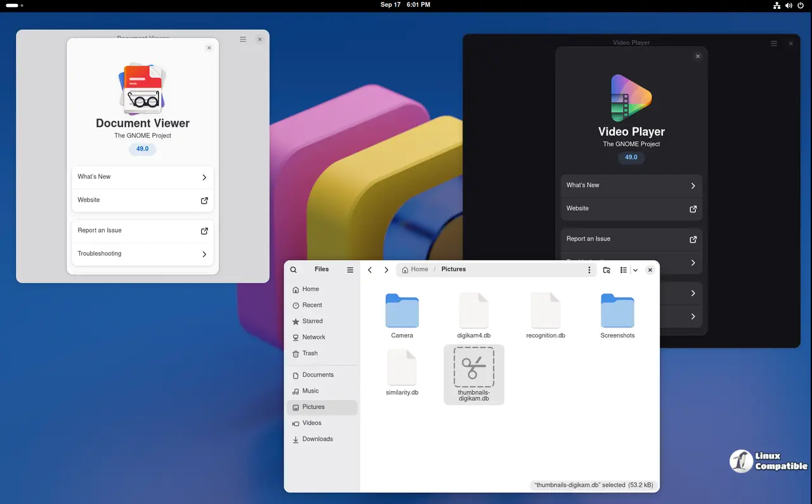Screen dimensions: 812x504
Task: Open the Files hamburger main menu
Action: pos(350,269)
